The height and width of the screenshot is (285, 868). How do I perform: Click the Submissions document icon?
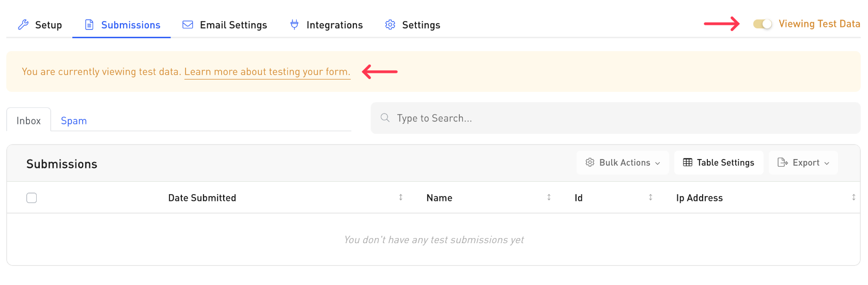89,25
